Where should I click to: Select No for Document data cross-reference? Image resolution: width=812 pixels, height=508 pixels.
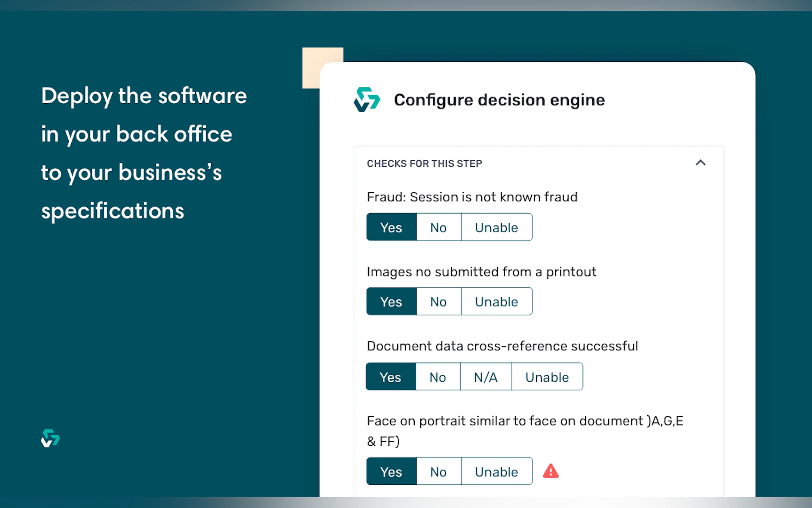[438, 377]
